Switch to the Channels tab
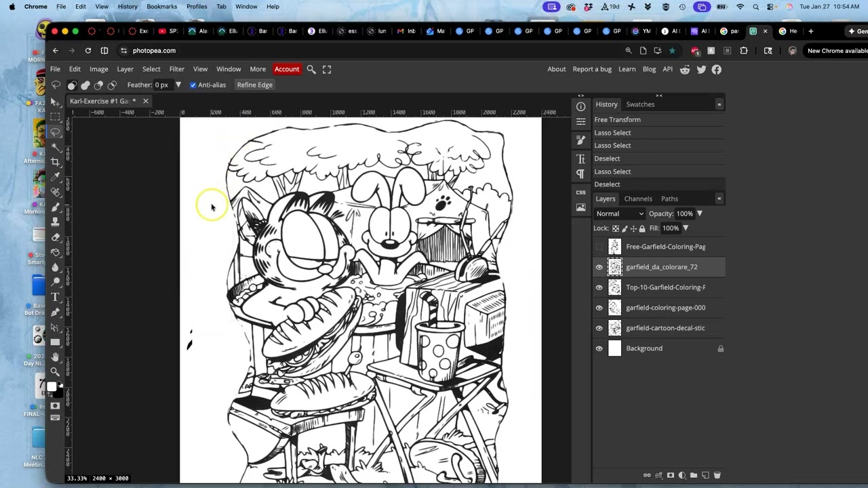Viewport: 868px width, 488px height. pyautogui.click(x=638, y=199)
